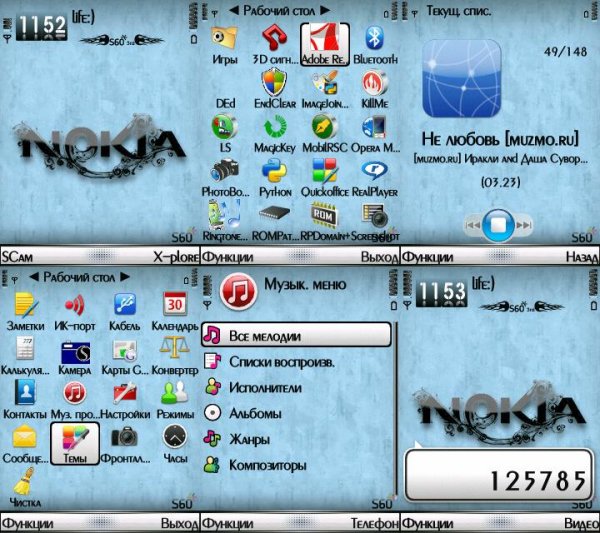The image size is (600, 533).
Task: Open Adobe Reader app
Action: [x=324, y=44]
